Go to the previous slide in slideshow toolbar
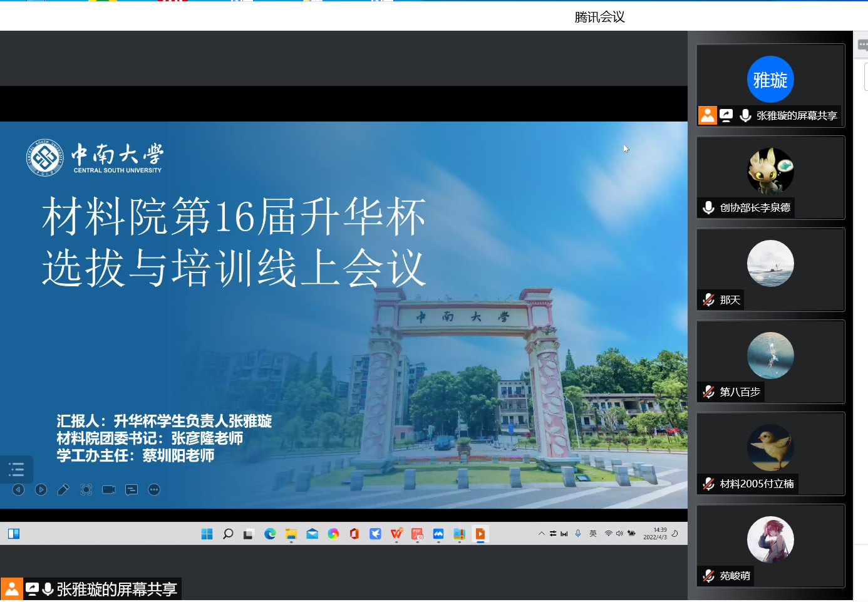 [18, 490]
